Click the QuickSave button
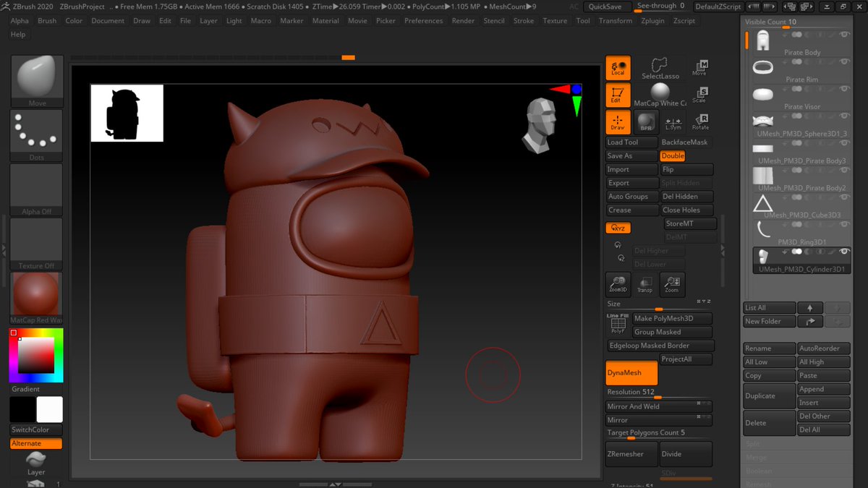 click(605, 7)
